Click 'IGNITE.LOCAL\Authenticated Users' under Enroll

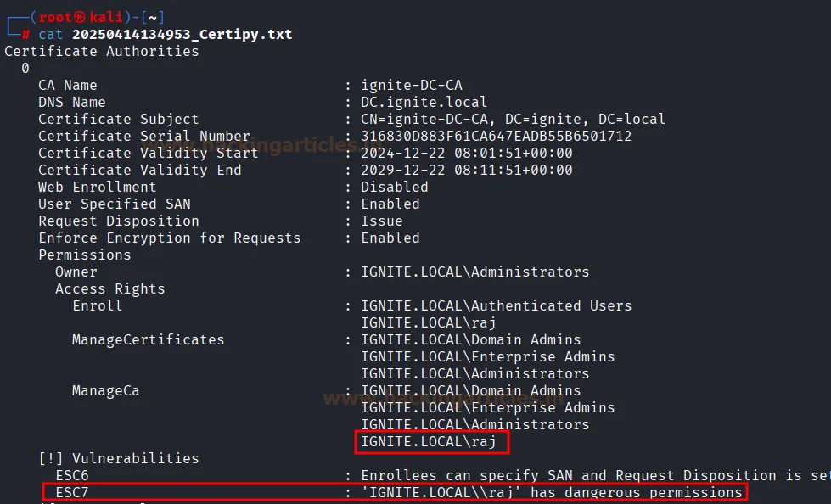coord(497,305)
